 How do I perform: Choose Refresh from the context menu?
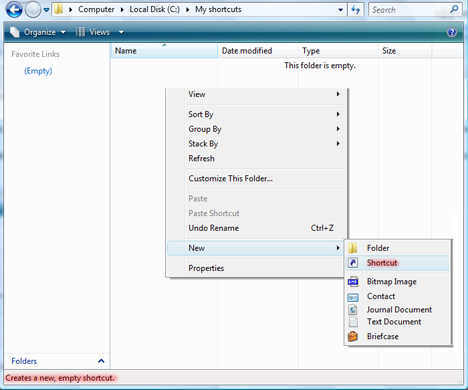[256, 158]
